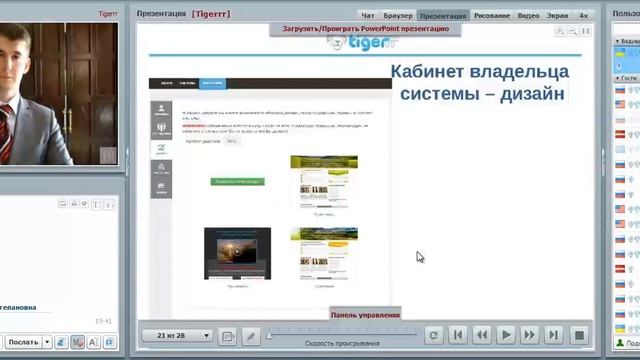Image resolution: width=640 pixels, height=360 pixels.
Task: Rewind to the previous slide
Action: point(482,336)
